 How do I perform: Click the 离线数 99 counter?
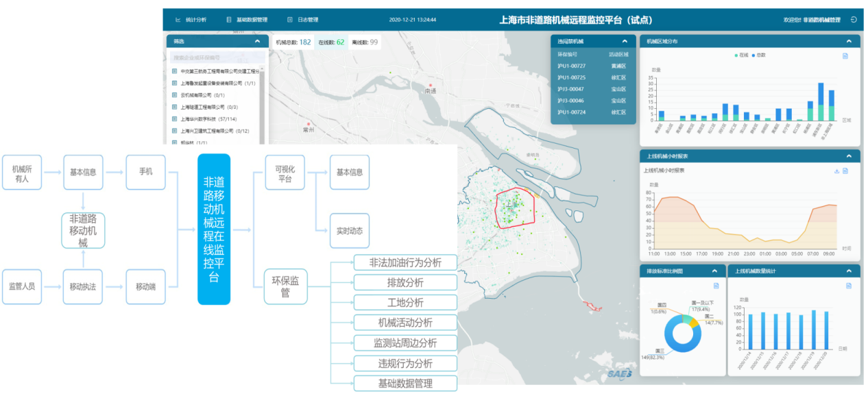point(365,42)
